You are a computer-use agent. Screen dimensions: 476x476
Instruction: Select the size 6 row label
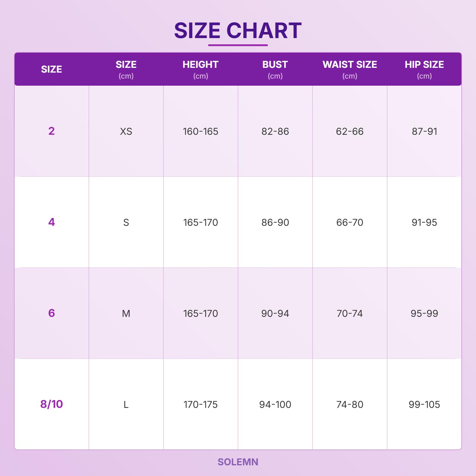coord(51,313)
